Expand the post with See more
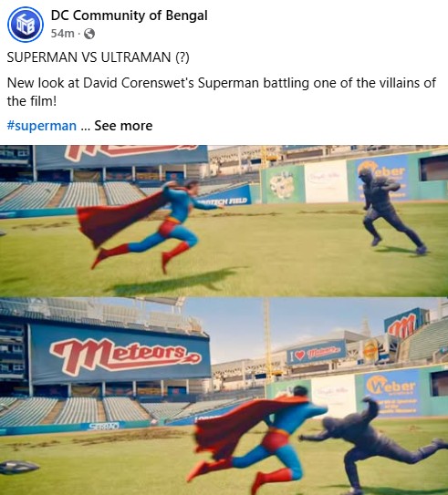The height and width of the screenshot is (495, 448). tap(123, 126)
